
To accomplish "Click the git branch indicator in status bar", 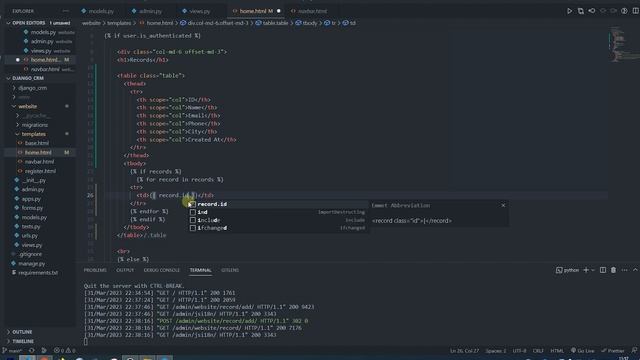I will click(x=12, y=350).
